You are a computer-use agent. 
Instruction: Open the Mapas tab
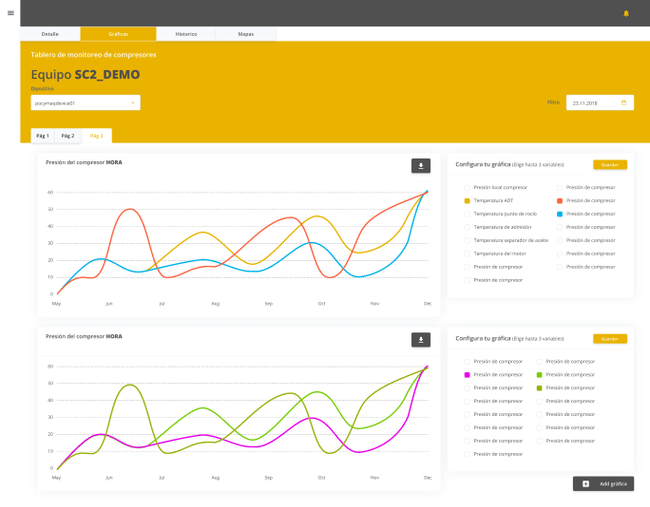[245, 34]
